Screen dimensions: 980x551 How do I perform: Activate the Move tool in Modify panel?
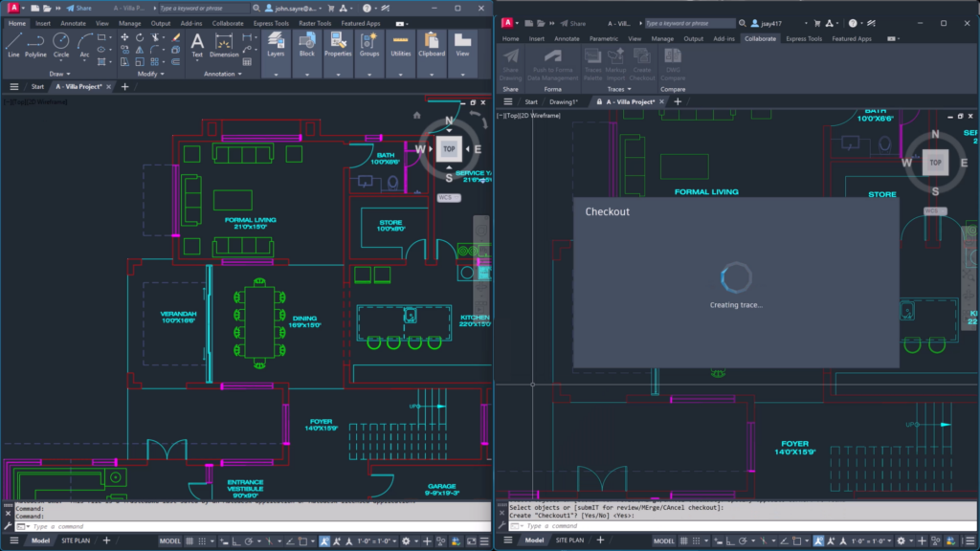click(124, 37)
